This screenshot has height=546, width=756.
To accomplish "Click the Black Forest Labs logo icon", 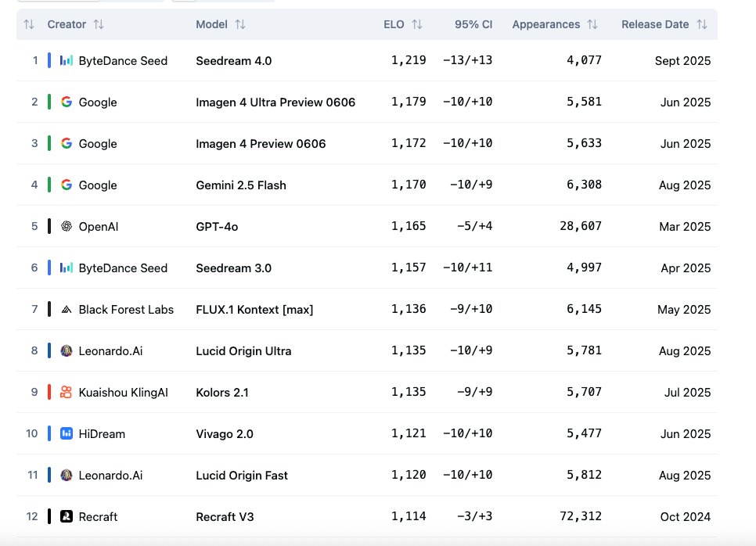I will pyautogui.click(x=67, y=309).
